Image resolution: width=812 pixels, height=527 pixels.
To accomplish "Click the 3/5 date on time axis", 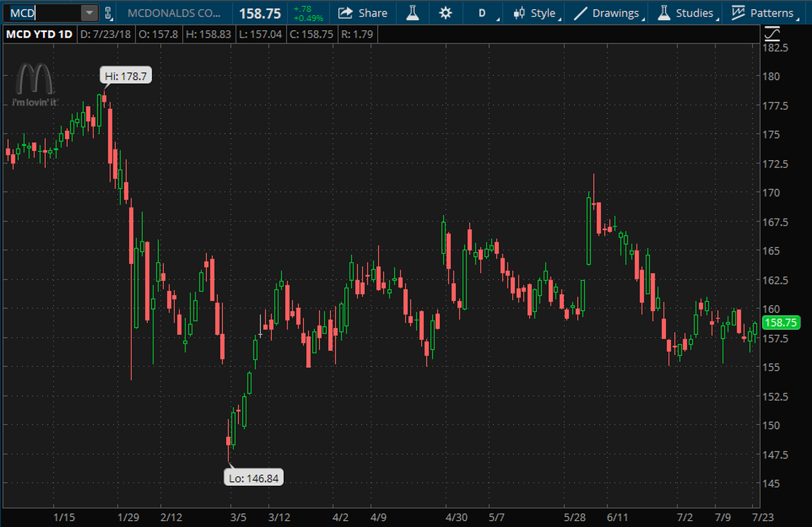I will click(x=238, y=517).
